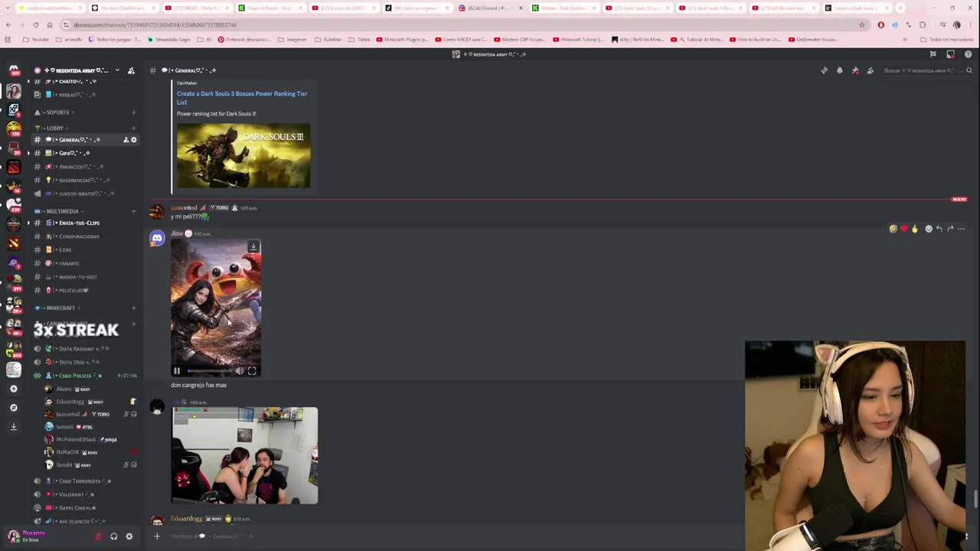Viewport: 980px width, 551px height.
Task: Open the Youtube bookmark
Action: 36,39
